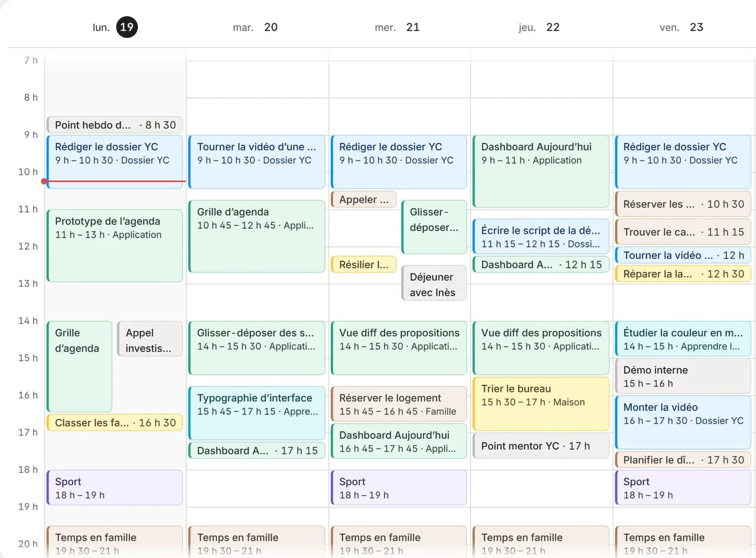
Task: Open the 'Point hebdo' 8 h 30 event
Action: pyautogui.click(x=115, y=125)
